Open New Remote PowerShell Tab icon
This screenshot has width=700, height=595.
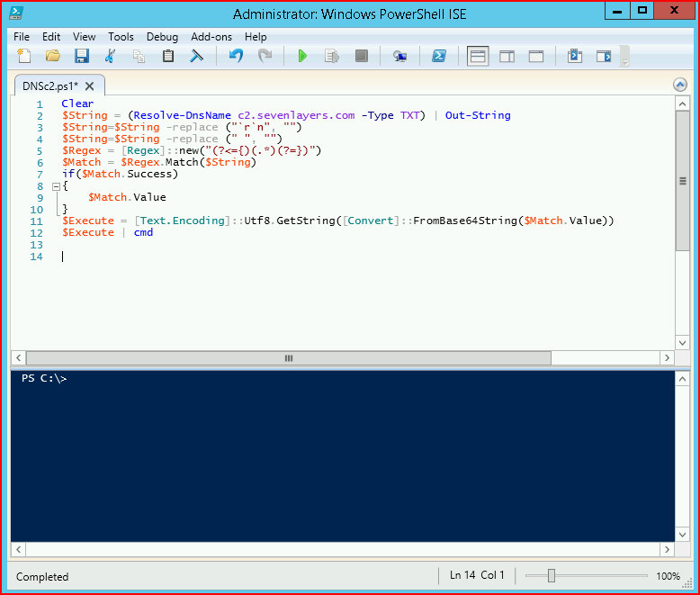(x=400, y=57)
